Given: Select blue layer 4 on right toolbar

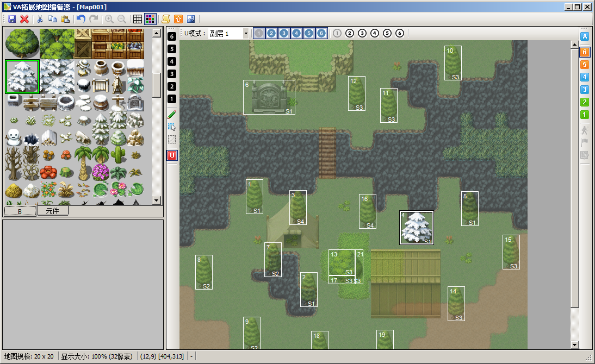Looking at the screenshot, I should [x=584, y=77].
